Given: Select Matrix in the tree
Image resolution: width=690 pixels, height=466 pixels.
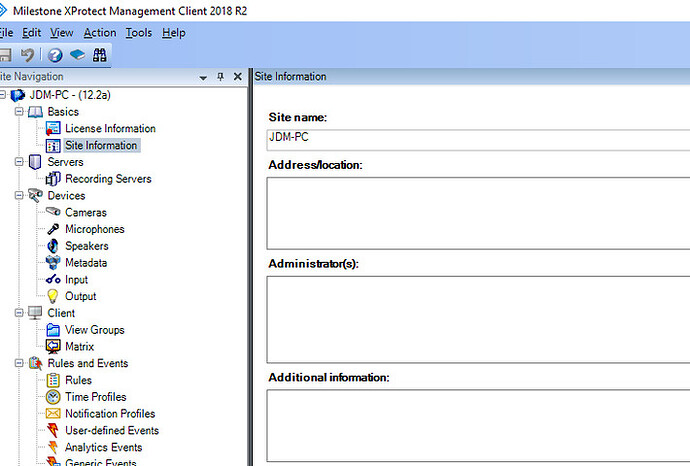Looking at the screenshot, I should point(79,347).
